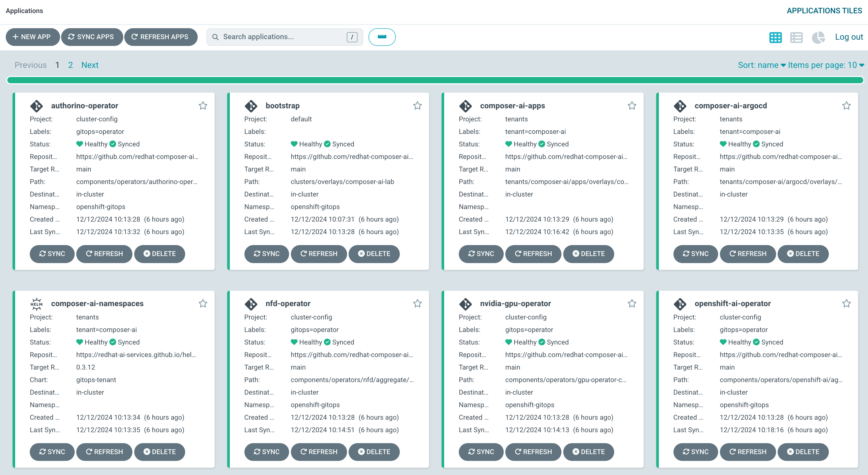868x475 pixels.
Task: Click APPLICATIONS TILES header text
Action: click(x=824, y=11)
